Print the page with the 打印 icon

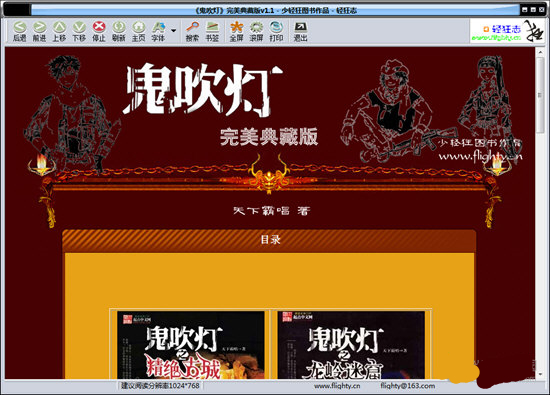(x=276, y=31)
